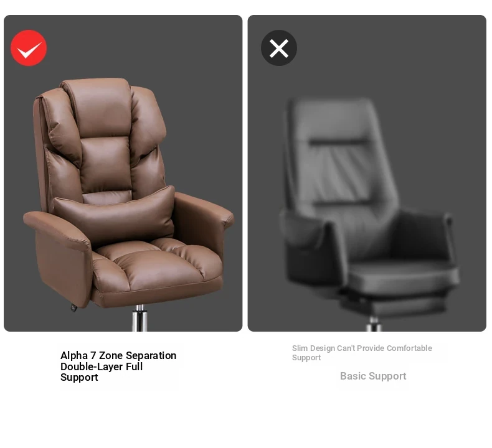
Task: Select the blurred gray chair image
Action: (x=370, y=215)
